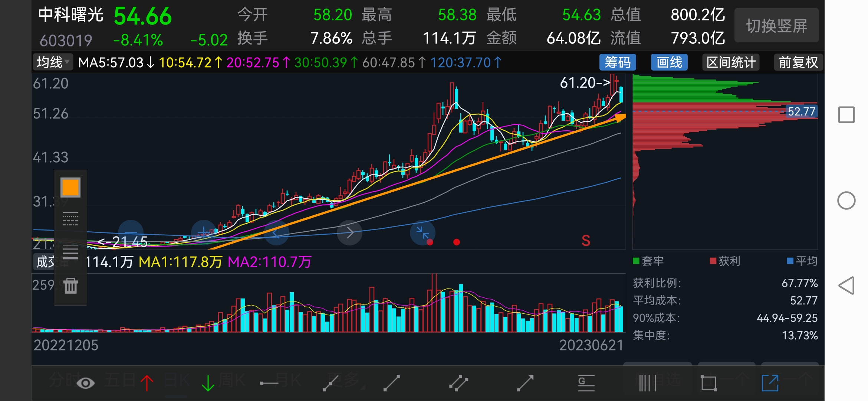
Task: Tap the 切换竖屏 portrait switch button
Action: coord(777,26)
